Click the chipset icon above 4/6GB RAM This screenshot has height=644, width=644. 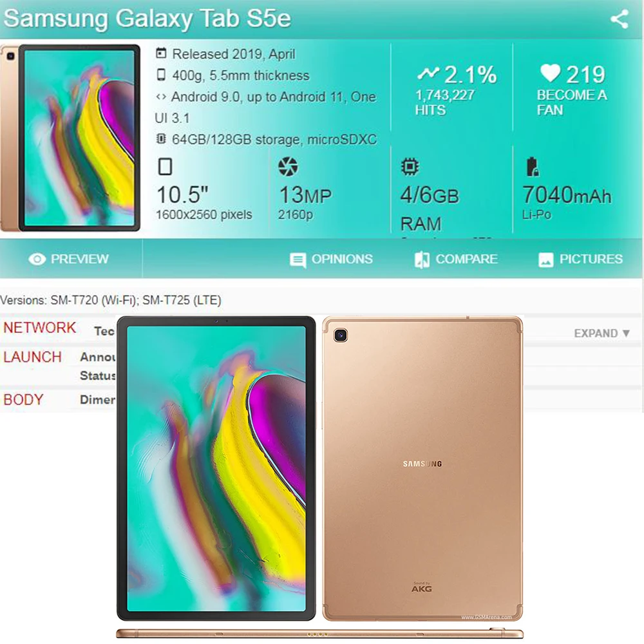pos(410,166)
